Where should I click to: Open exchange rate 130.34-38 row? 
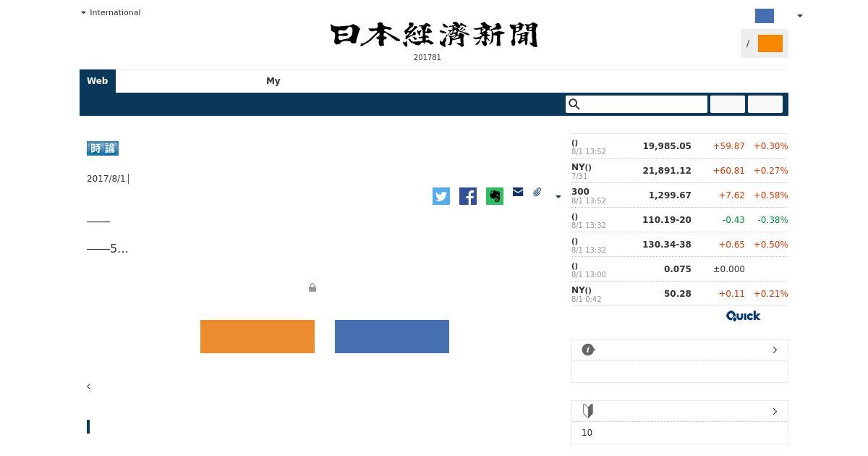(x=680, y=245)
